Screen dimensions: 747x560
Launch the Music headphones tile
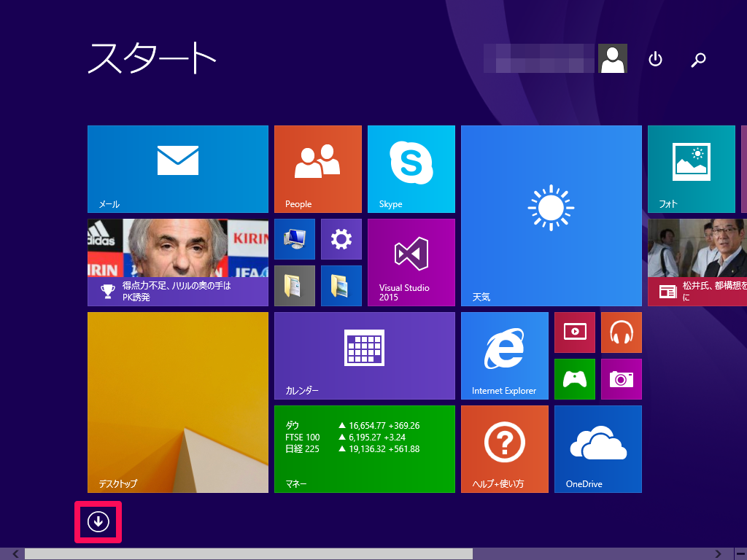point(621,332)
